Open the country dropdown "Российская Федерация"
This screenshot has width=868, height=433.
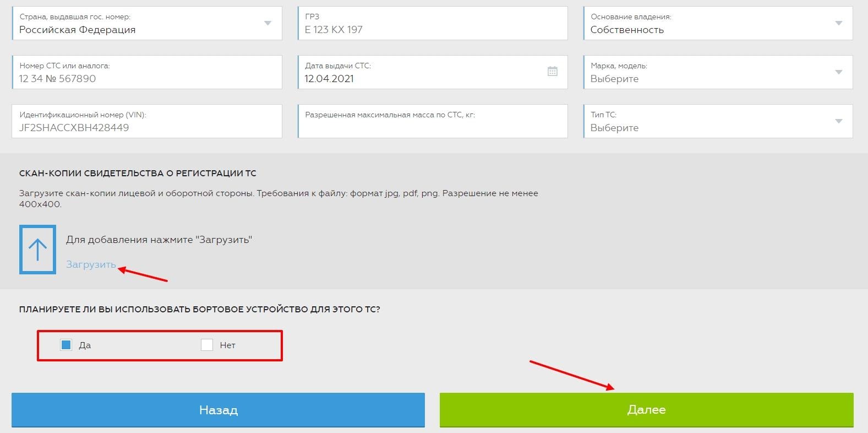(147, 23)
